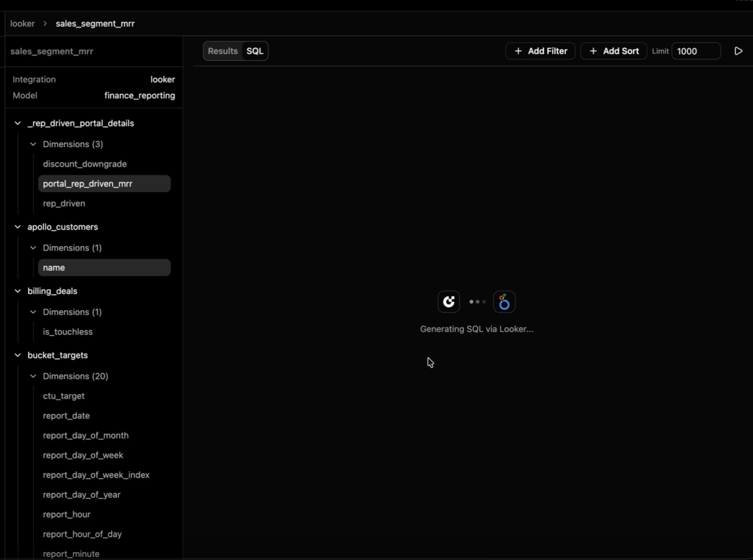Click the colorful Looker product icon beside loading dots
The height and width of the screenshot is (560, 753).
coord(504,301)
